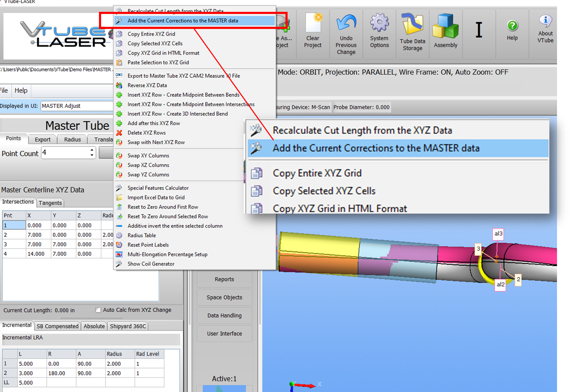
Task: Click Recalculate Cut Length entry in zoomed menu
Action: coord(363,130)
